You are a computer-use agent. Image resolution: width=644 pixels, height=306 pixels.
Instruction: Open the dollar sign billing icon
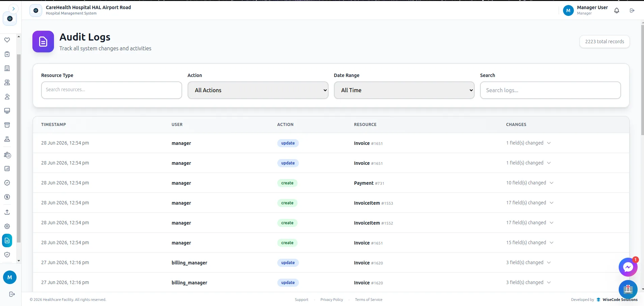tap(7, 197)
